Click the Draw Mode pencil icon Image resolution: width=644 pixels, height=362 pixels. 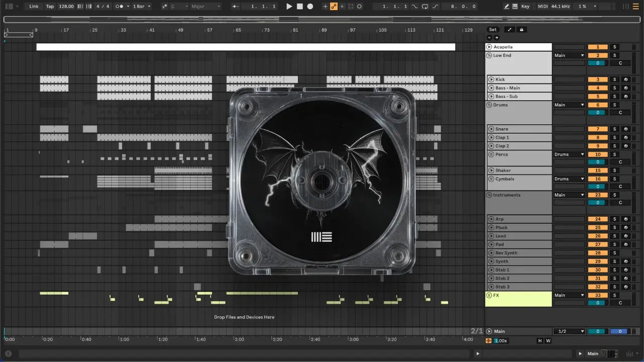(507, 7)
